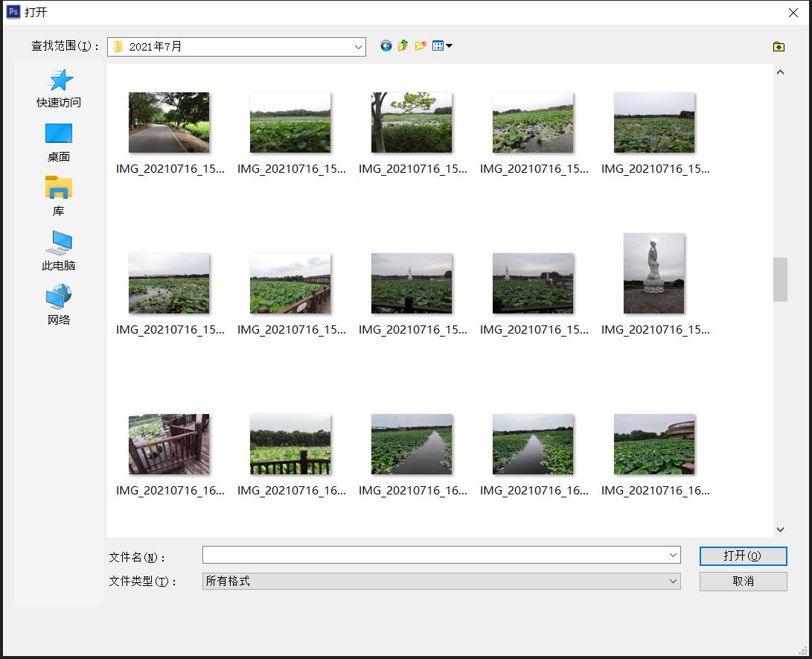The image size is (812, 659).
Task: Select 桌面 (Desktop) in the sidebar
Action: point(59,142)
